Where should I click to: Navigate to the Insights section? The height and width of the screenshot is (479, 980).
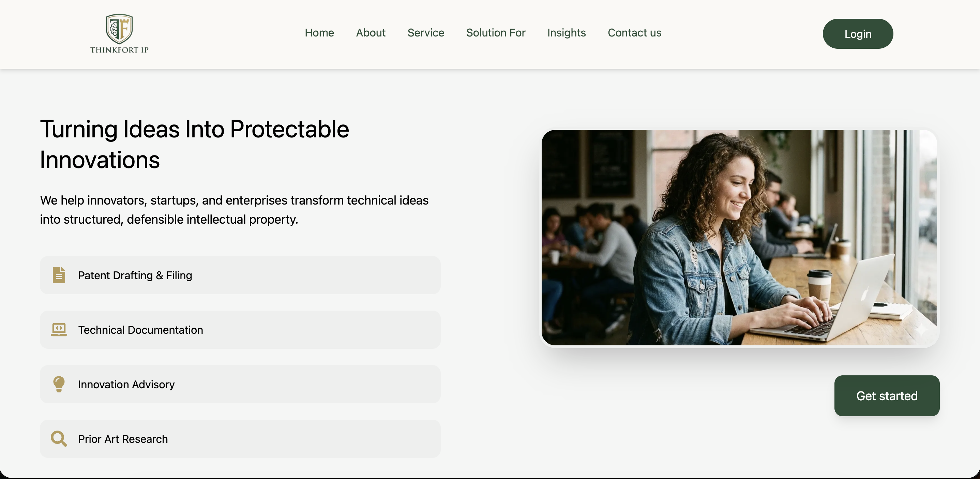(x=567, y=33)
